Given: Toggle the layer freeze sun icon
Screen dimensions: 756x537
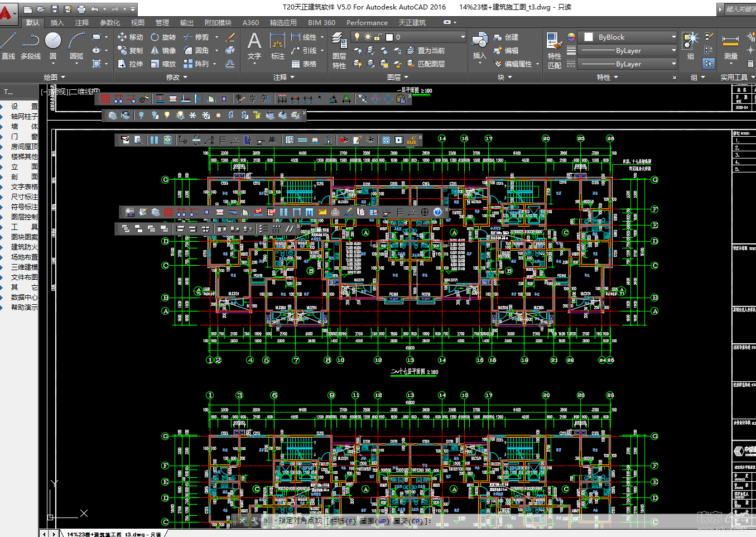Looking at the screenshot, I should coord(368,37).
